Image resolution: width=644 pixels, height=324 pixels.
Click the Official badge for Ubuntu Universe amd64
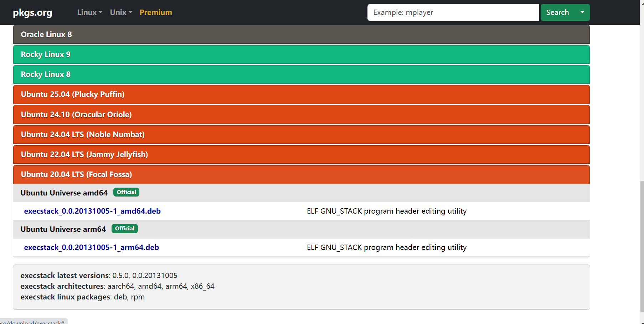[x=126, y=192]
